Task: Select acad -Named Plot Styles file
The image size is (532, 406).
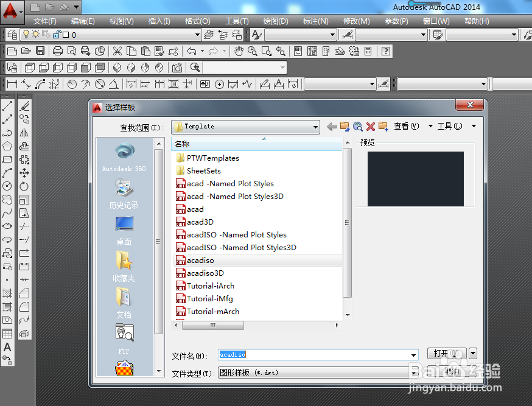Action: click(225, 184)
